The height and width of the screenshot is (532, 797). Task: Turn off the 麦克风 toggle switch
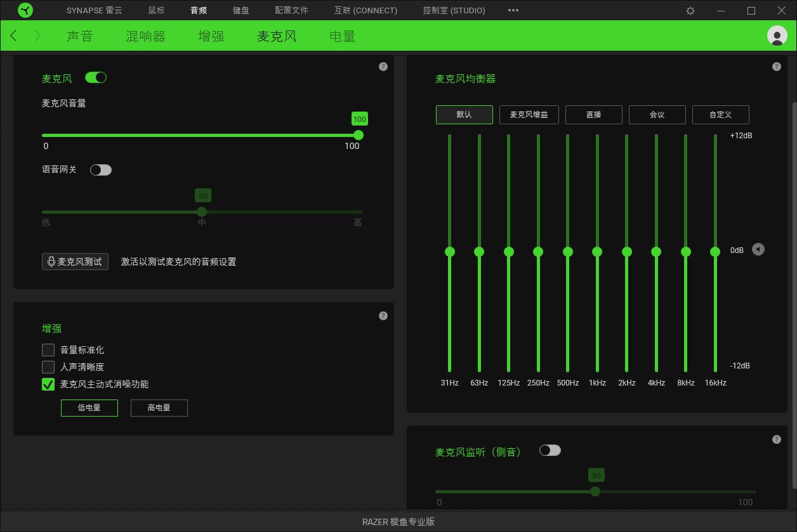pos(96,77)
